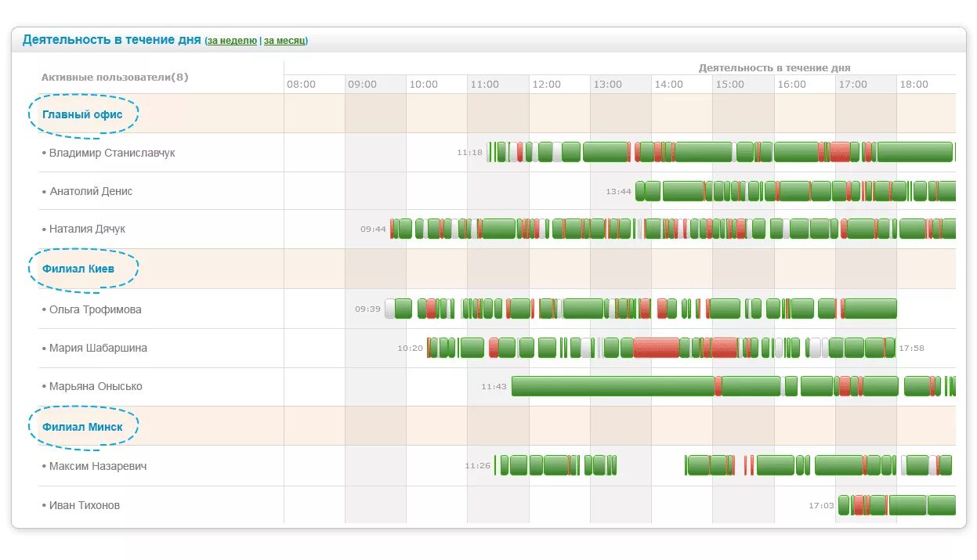Screen dimensions: 977x560
Task: Click the 11:43 start time of Марьяна Онысько
Action: 494,386
